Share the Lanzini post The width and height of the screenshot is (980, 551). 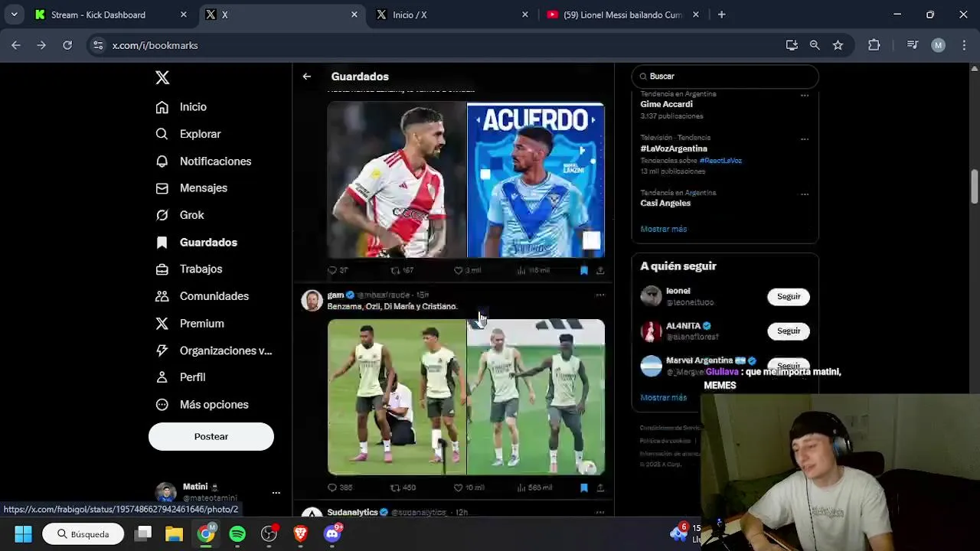[600, 270]
